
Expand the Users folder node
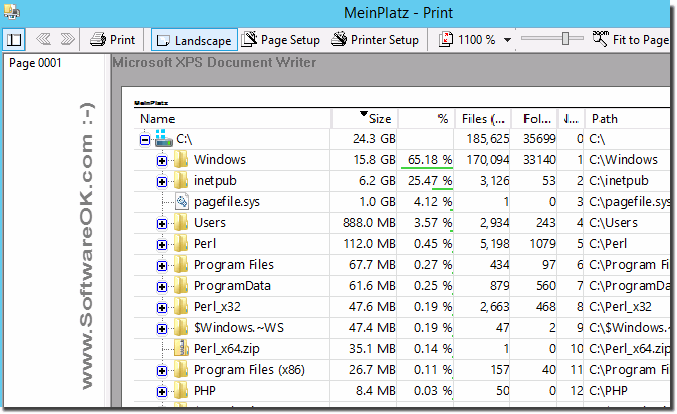click(162, 223)
